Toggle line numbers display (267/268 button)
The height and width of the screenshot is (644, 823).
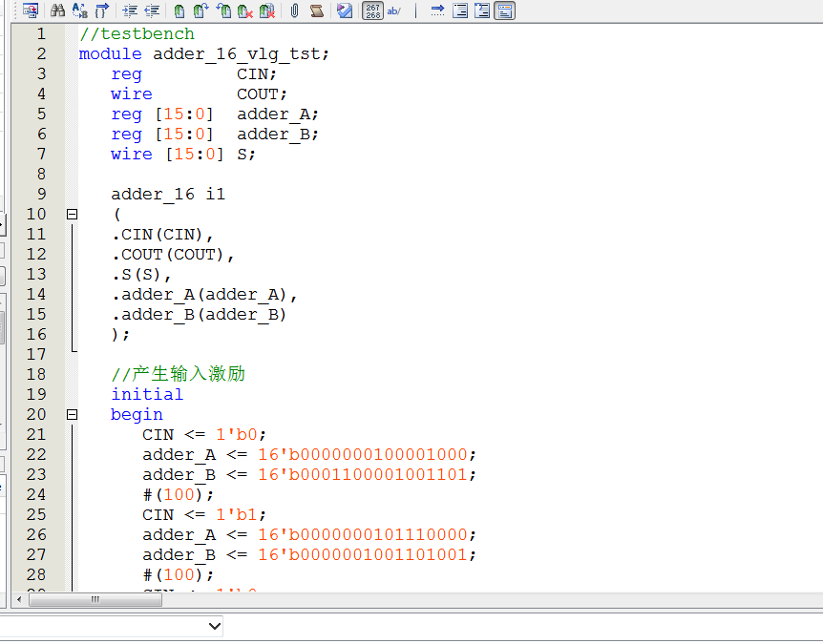coord(372,10)
